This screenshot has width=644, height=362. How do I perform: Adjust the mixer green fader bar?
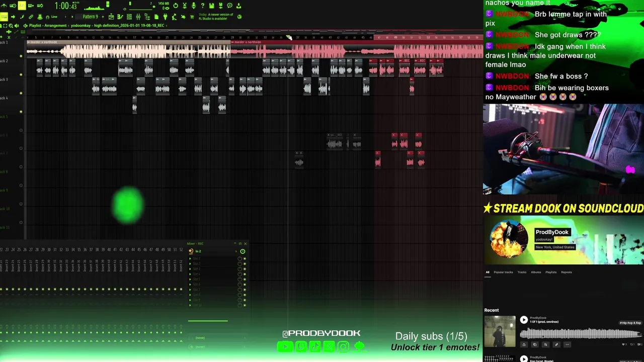coord(208,321)
